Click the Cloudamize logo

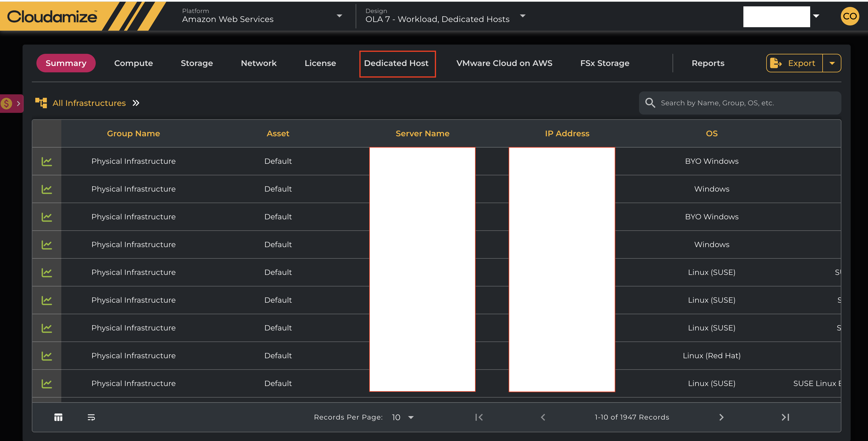(x=52, y=16)
